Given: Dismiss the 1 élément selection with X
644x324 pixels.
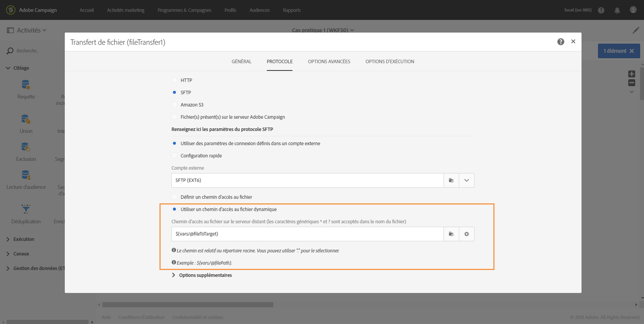Looking at the screenshot, I should (x=632, y=51).
